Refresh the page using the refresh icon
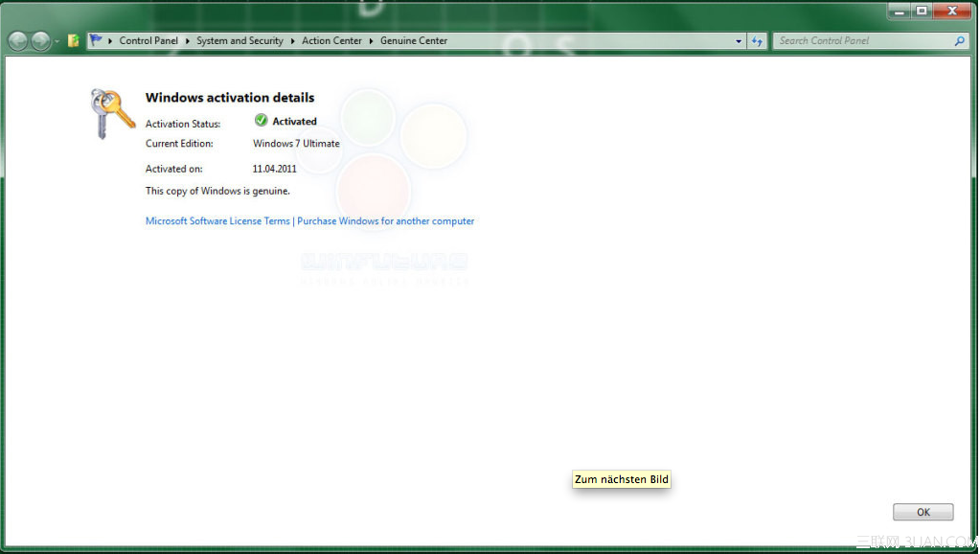This screenshot has height=554, width=980. 757,41
